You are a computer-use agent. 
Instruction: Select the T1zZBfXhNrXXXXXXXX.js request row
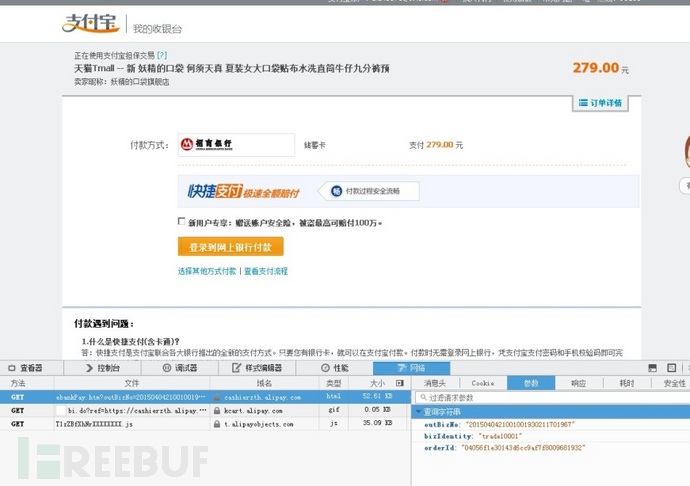pyautogui.click(x=205, y=424)
